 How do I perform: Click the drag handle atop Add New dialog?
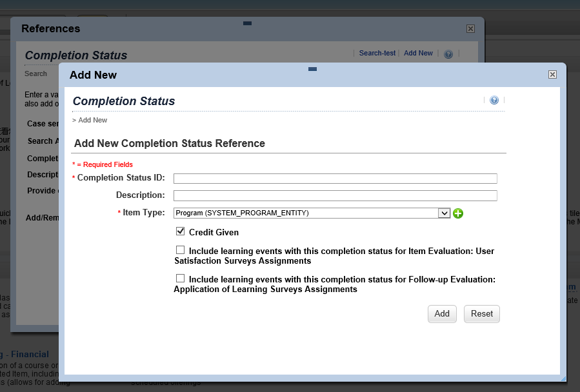[312, 69]
